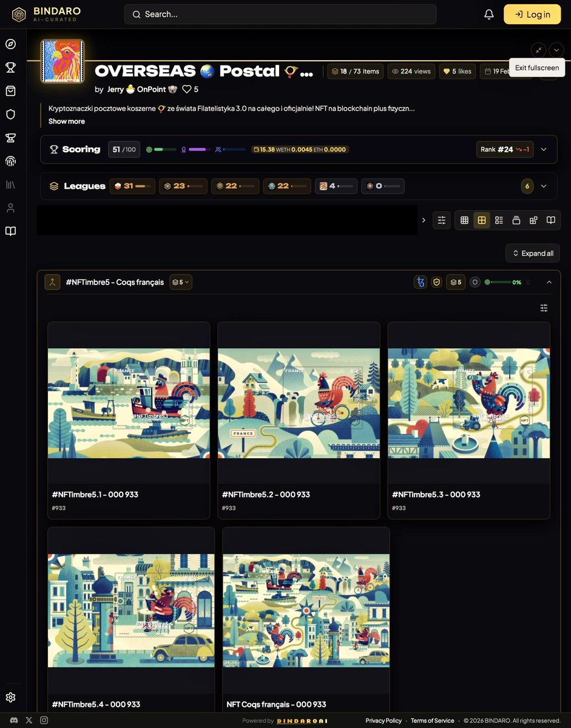The image size is (571, 728).
Task: Open the user profile icon in sidebar
Action: pyautogui.click(x=10, y=208)
